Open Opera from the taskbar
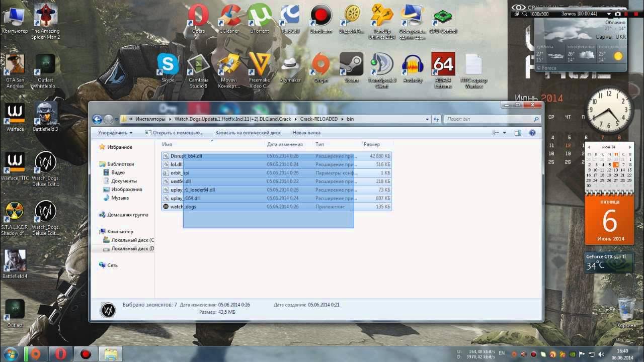 (x=61, y=354)
